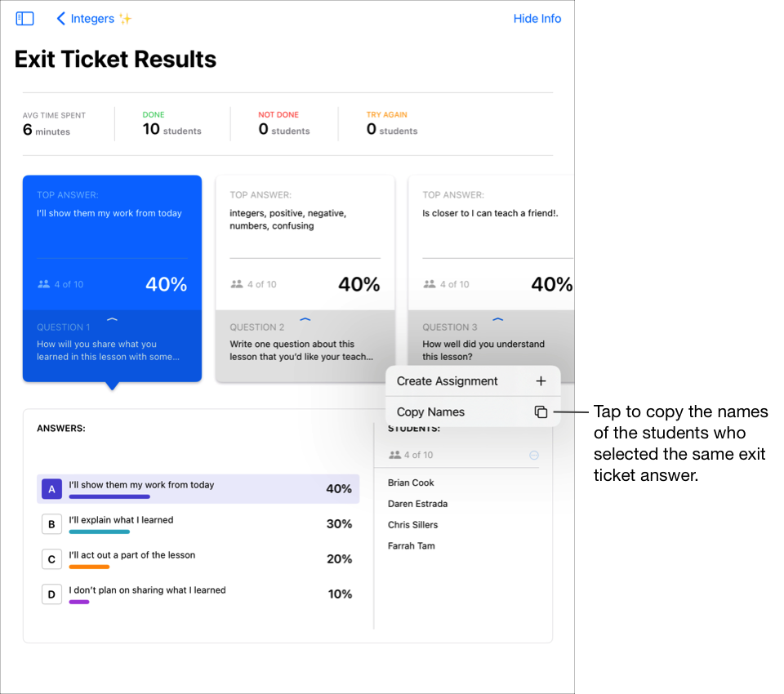Collapse Question 1 card chevron

coord(113,320)
